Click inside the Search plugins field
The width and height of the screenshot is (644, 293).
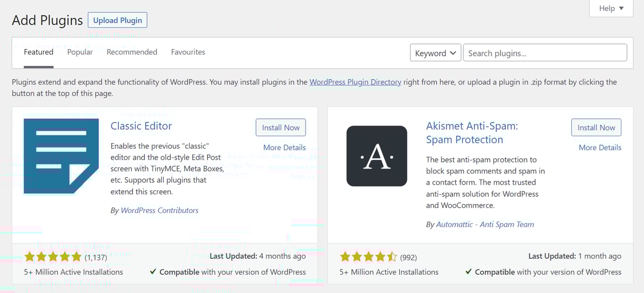(x=545, y=53)
